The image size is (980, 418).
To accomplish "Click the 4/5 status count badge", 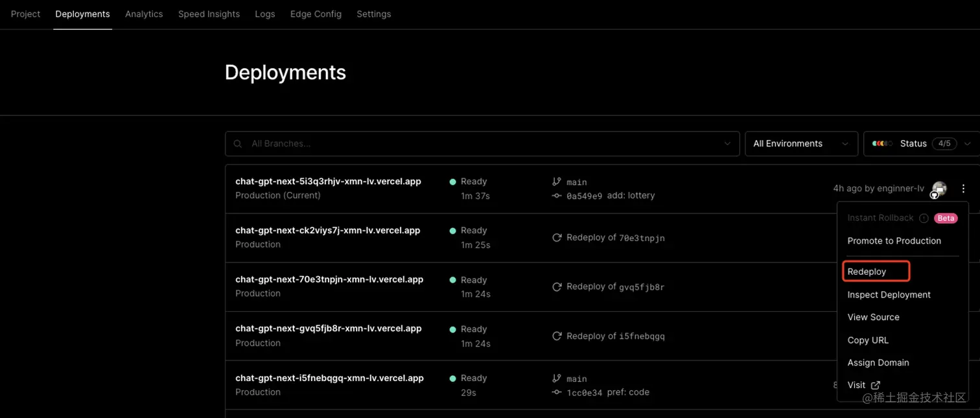I will point(944,144).
